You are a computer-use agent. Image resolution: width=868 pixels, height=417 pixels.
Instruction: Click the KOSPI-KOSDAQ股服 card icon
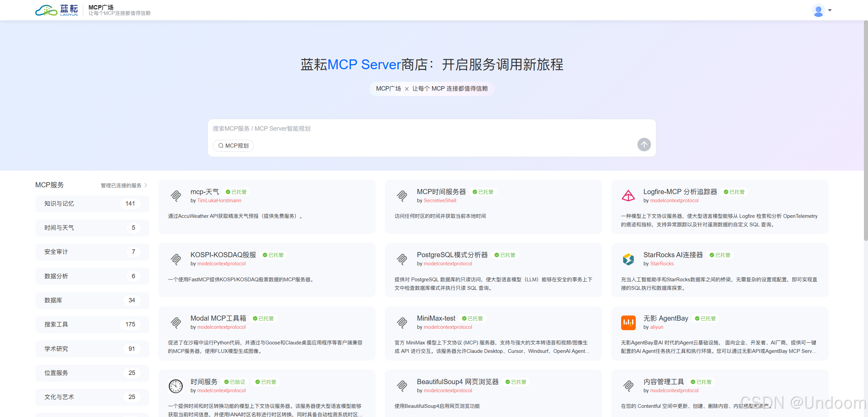[x=176, y=259]
